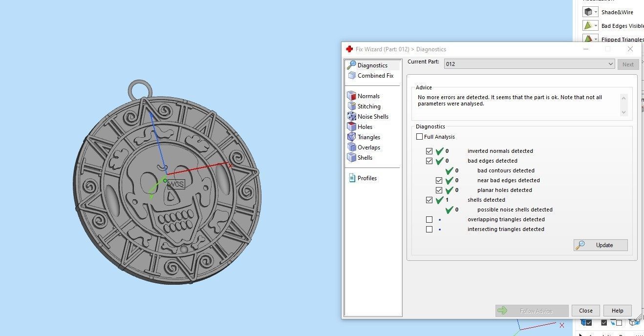Click the Bad Edges Visible triangle icon
The height and width of the screenshot is (336, 644).
588,25
